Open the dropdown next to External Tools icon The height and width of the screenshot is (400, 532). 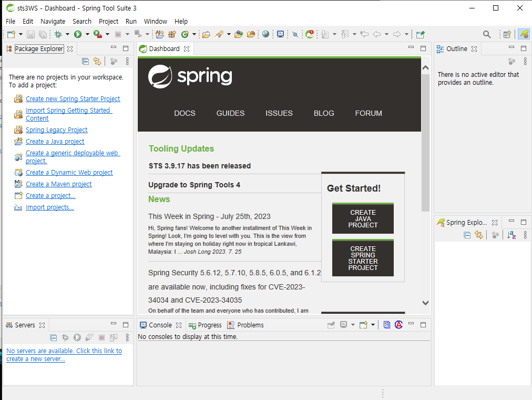107,34
